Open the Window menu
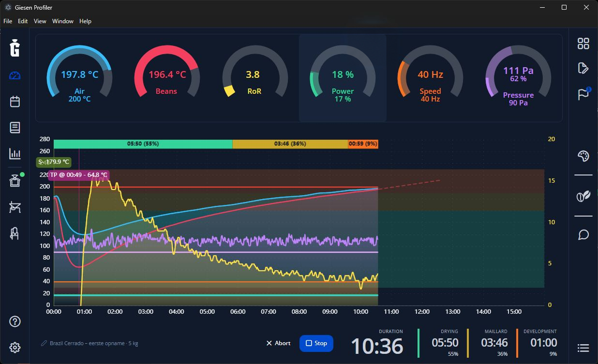Viewport: 598px width, 364px height. [63, 21]
